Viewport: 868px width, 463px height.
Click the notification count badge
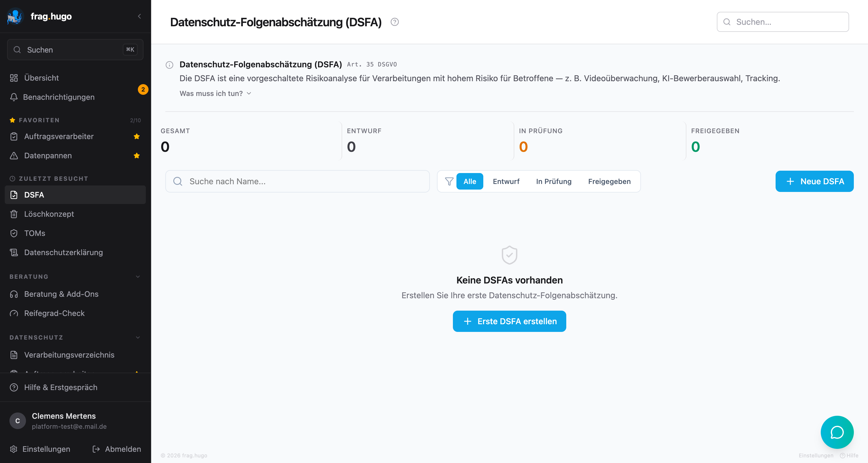143,89
